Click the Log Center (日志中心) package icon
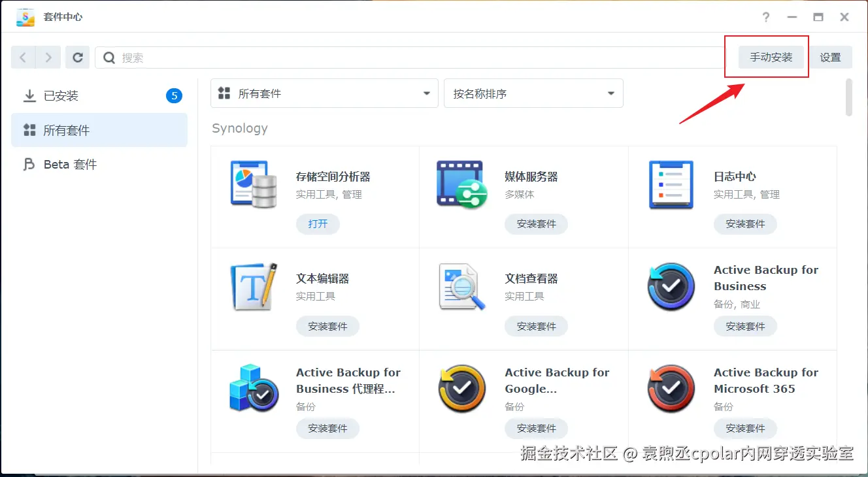The width and height of the screenshot is (868, 477). click(x=671, y=185)
